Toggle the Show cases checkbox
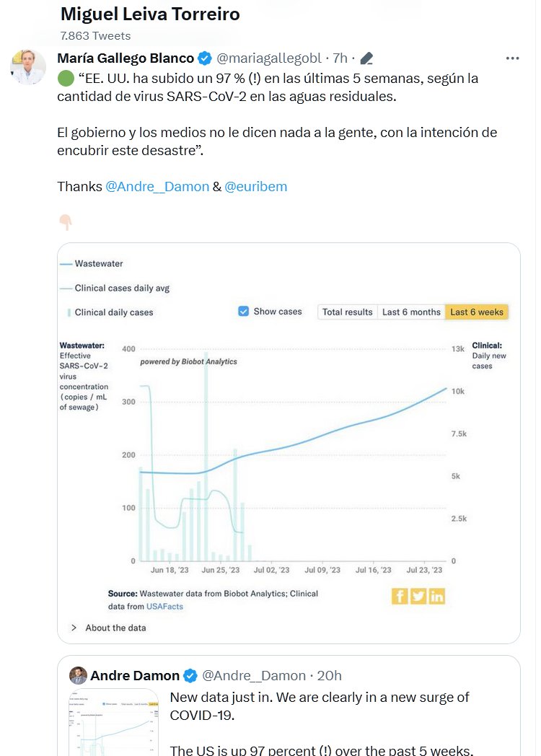Screen dimensions: 541x756 [243, 312]
